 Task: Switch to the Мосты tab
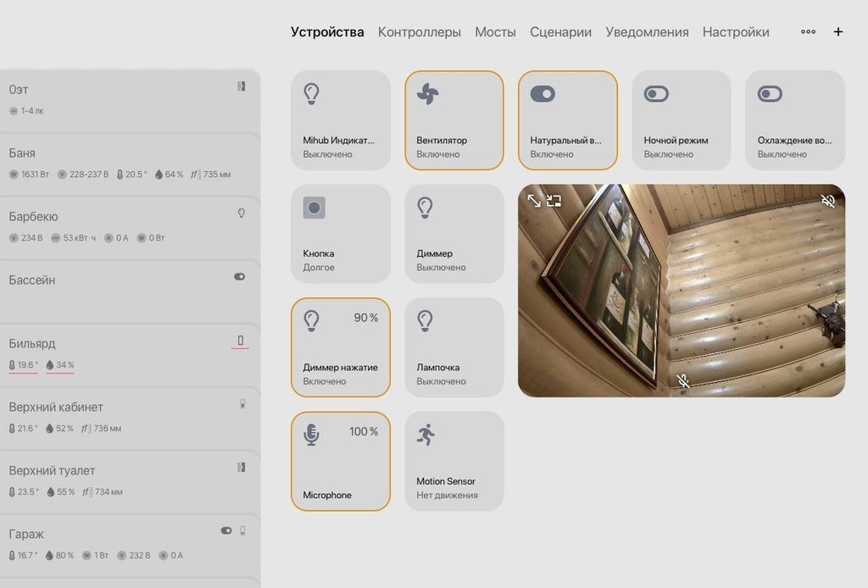click(495, 32)
